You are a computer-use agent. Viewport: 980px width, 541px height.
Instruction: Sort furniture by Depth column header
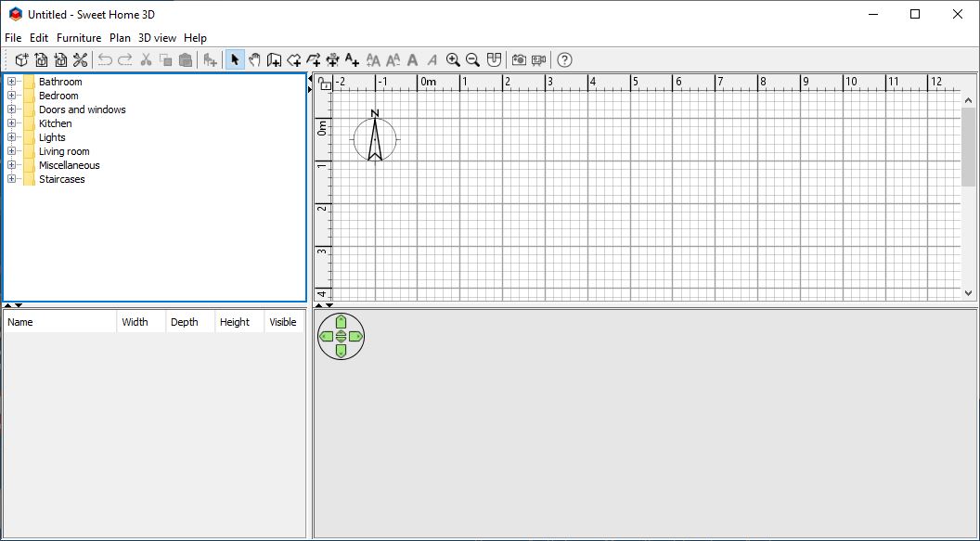coord(190,322)
